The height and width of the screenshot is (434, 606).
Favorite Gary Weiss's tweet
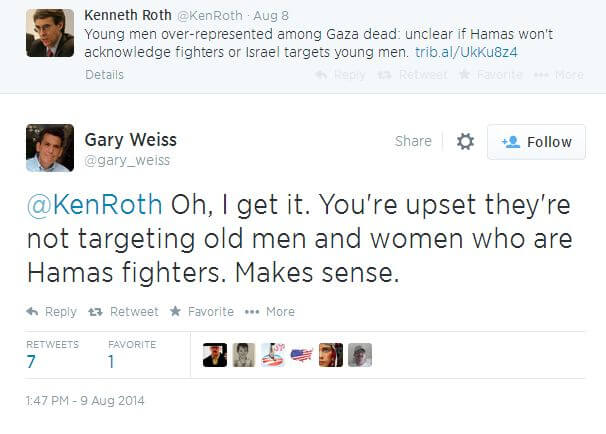202,311
